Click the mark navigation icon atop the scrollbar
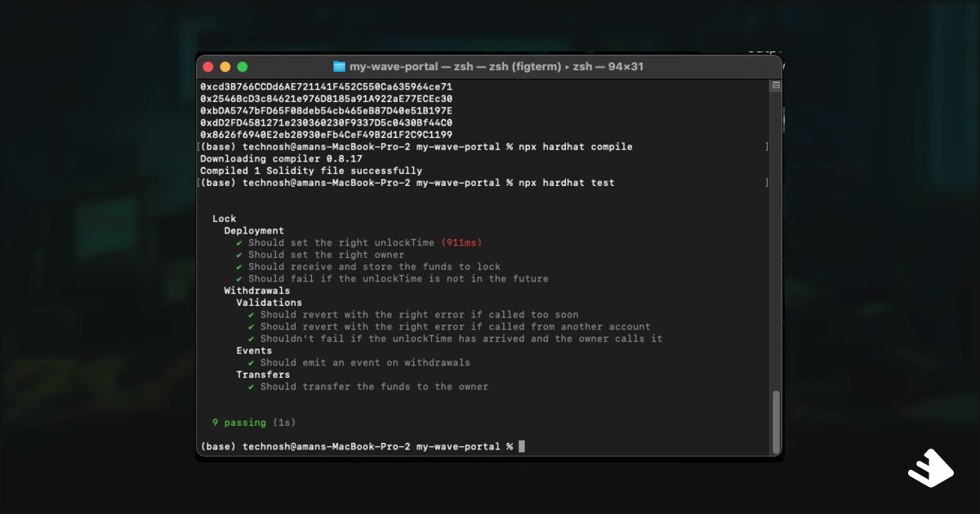The height and width of the screenshot is (514, 980). (x=774, y=83)
